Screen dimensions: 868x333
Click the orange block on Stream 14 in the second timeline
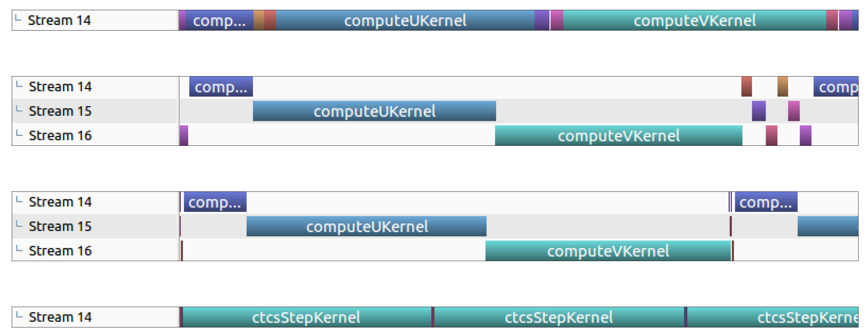[782, 87]
